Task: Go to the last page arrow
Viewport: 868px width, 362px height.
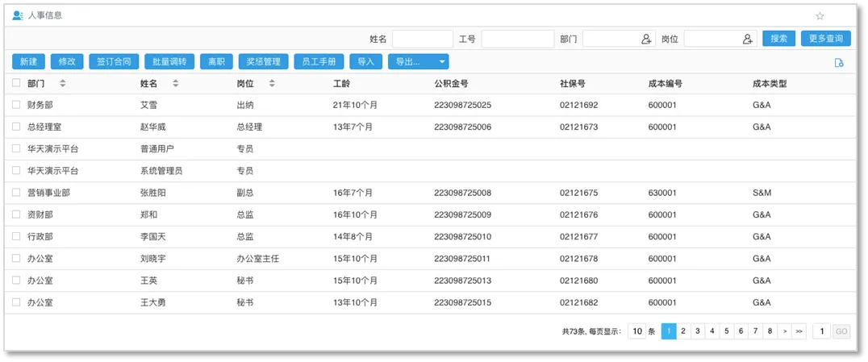Action: [799, 331]
